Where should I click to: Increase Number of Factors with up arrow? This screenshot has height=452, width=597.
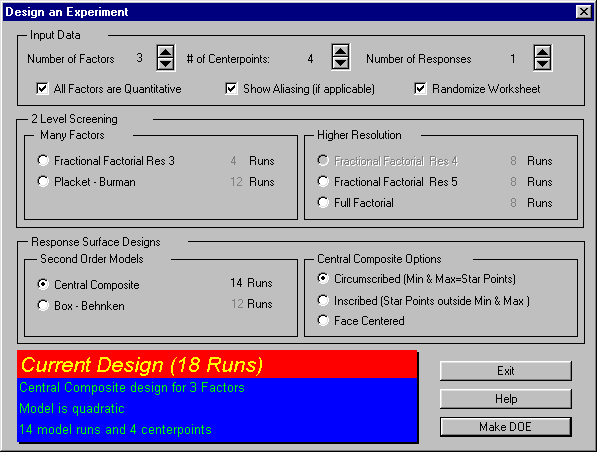click(x=166, y=52)
